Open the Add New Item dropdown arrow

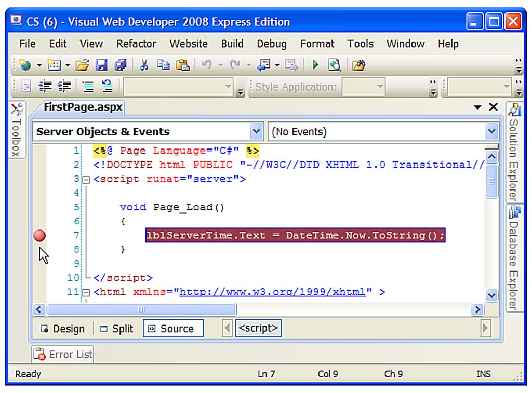(x=68, y=65)
